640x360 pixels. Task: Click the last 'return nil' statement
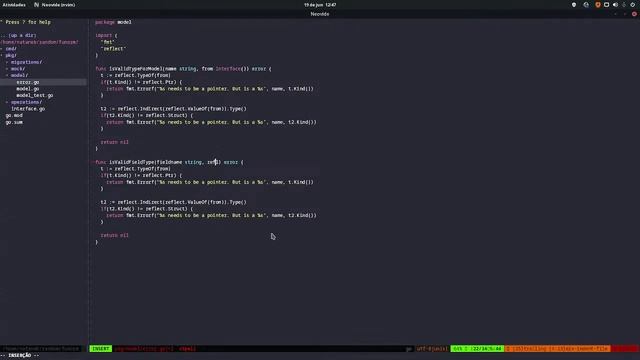click(x=115, y=236)
